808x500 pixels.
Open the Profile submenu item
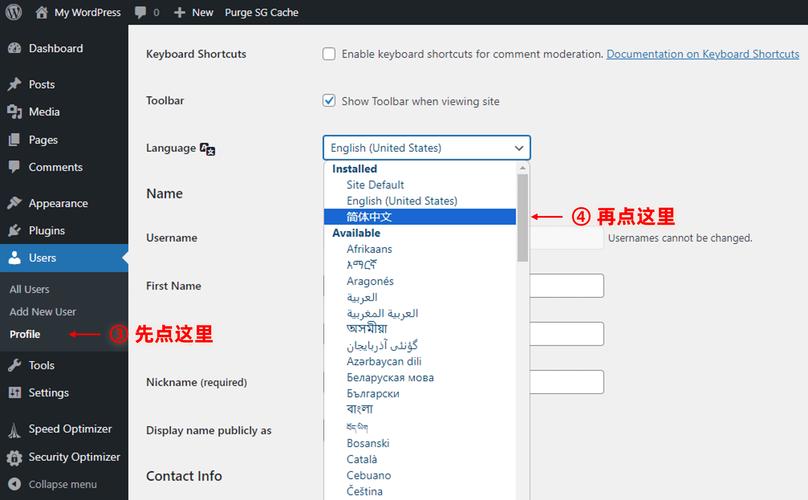point(25,334)
